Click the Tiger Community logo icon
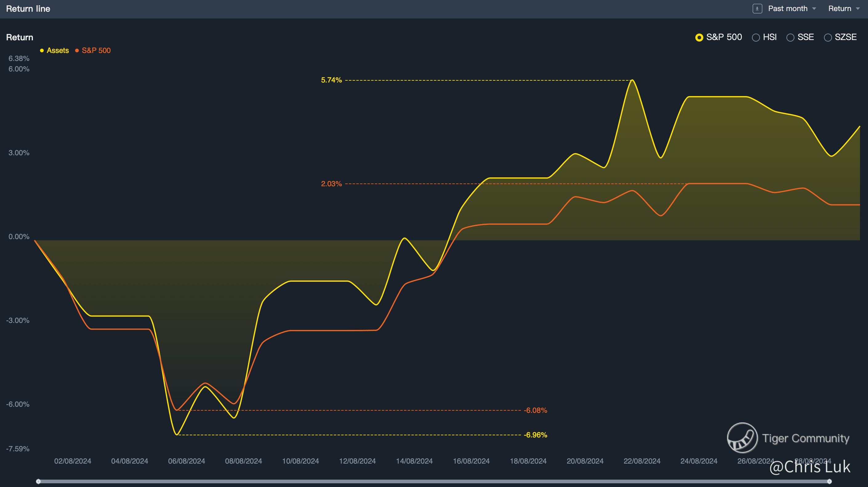This screenshot has height=487, width=868. click(x=742, y=437)
